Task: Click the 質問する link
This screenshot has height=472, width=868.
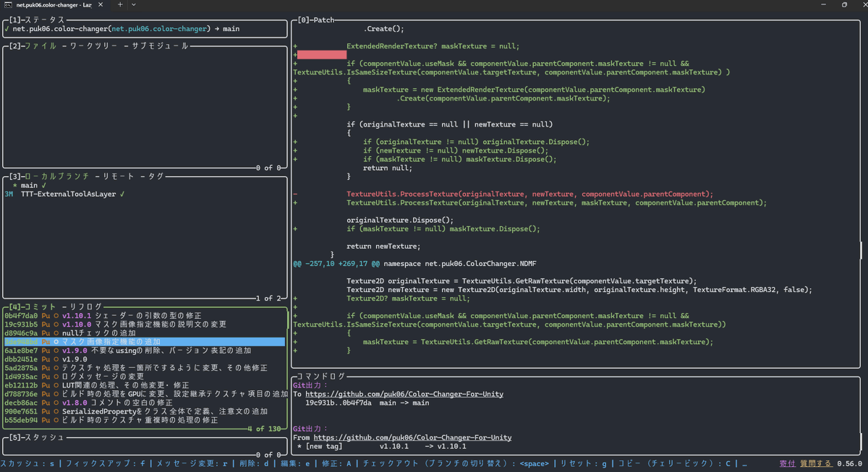Action: pyautogui.click(x=815, y=463)
